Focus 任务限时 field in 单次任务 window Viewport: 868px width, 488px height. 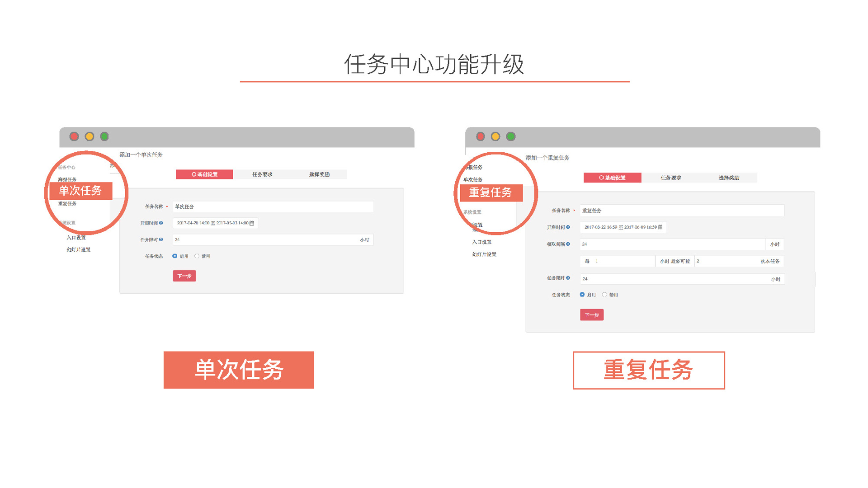click(273, 239)
